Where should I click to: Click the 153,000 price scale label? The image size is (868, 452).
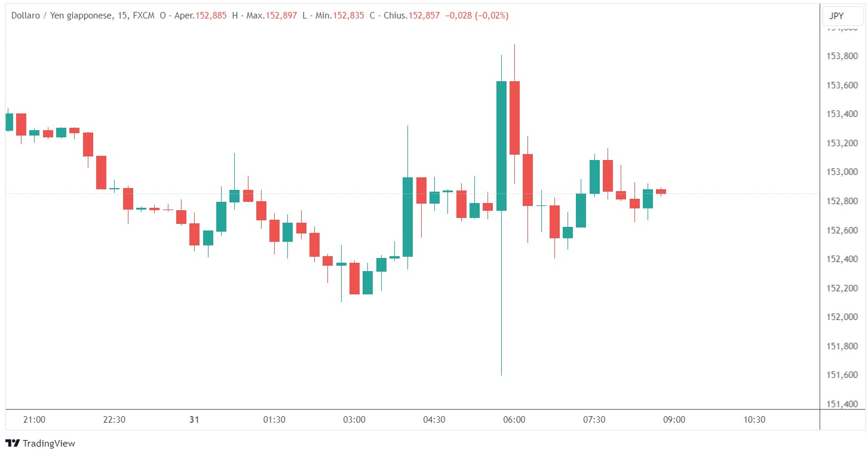(x=842, y=172)
